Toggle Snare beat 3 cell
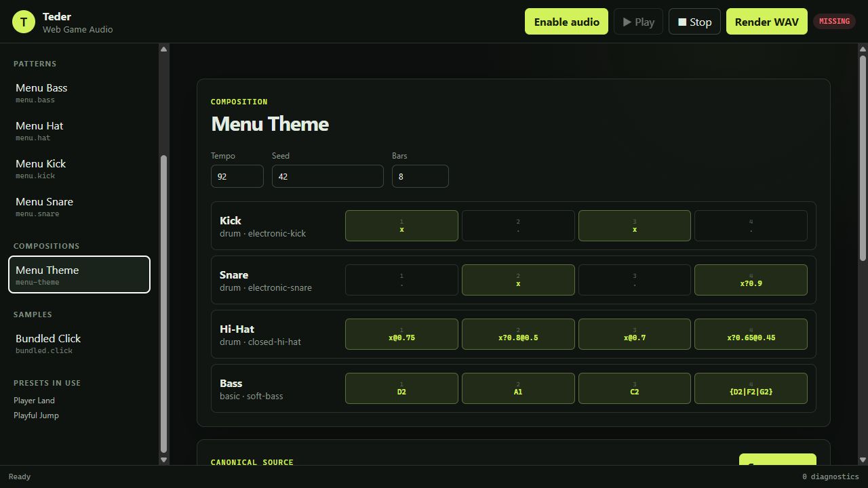This screenshot has height=488, width=868. click(x=635, y=280)
